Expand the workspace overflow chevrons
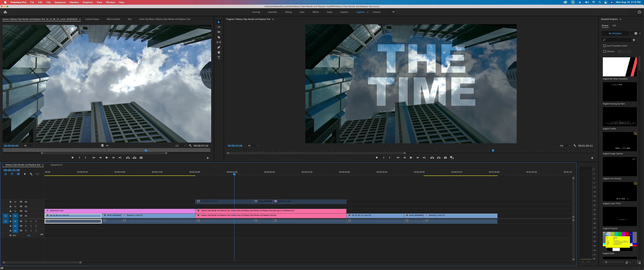 pyautogui.click(x=393, y=12)
